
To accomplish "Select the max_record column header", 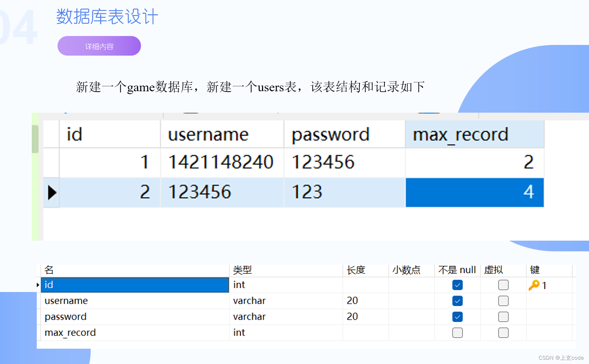I will pos(475,134).
